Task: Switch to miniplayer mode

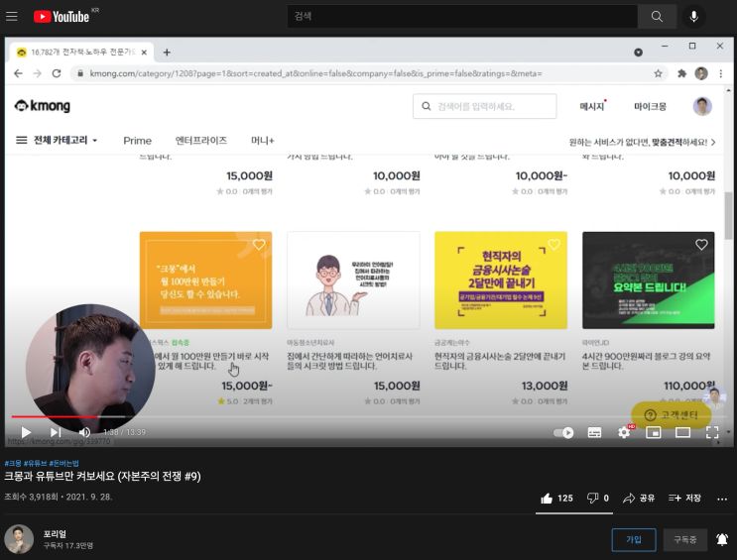Action: (654, 432)
